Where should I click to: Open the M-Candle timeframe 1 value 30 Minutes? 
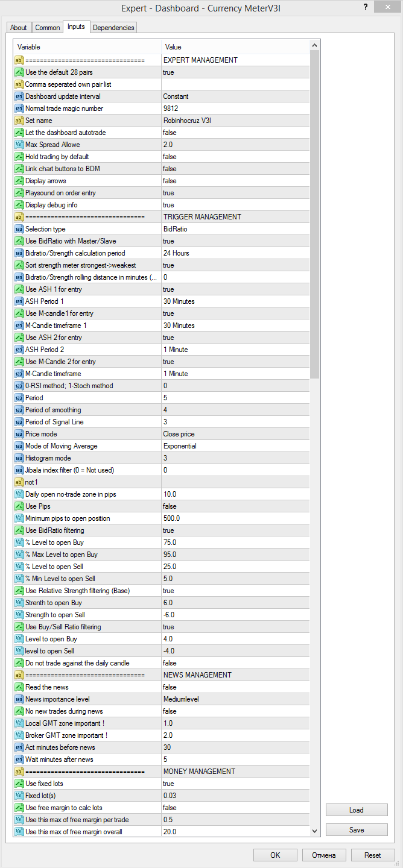point(235,325)
